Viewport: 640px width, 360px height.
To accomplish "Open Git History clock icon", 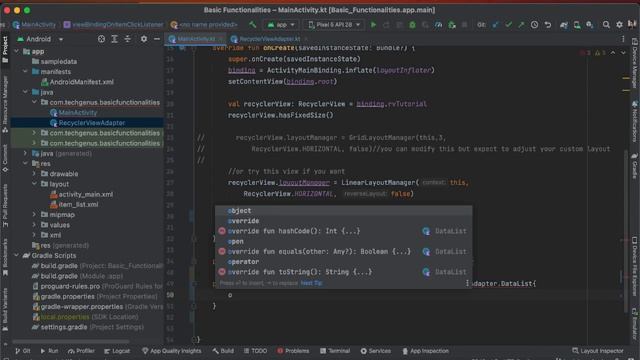I will click(x=534, y=25).
